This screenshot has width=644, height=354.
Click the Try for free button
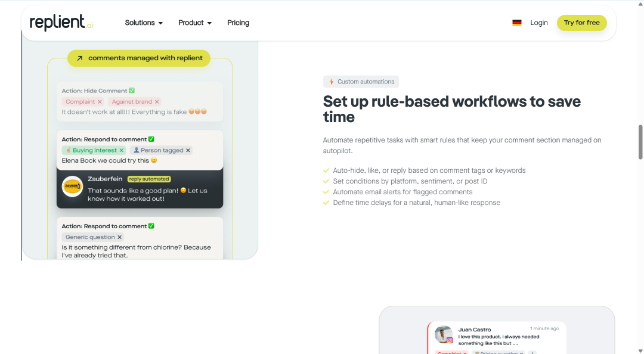click(581, 23)
